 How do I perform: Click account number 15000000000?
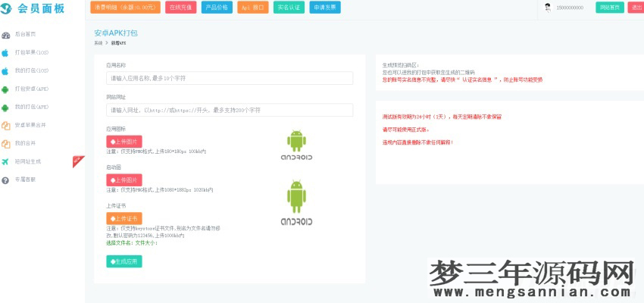(x=570, y=8)
